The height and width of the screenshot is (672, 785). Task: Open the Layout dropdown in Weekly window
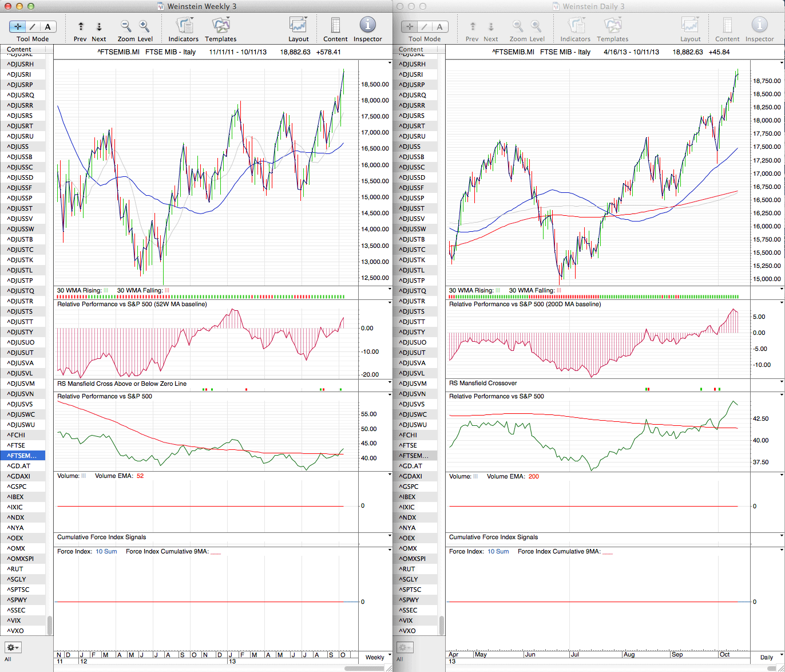[298, 25]
